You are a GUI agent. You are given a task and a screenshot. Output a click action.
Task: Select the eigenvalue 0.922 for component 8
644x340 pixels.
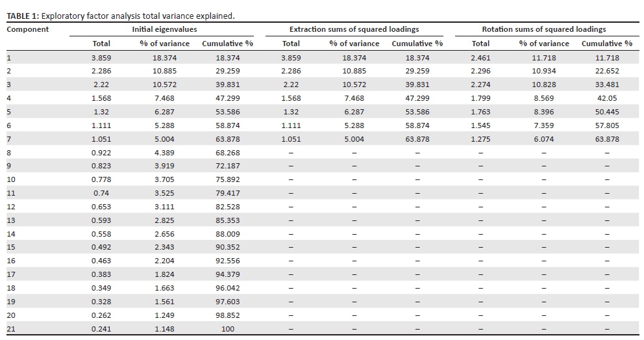101,153
